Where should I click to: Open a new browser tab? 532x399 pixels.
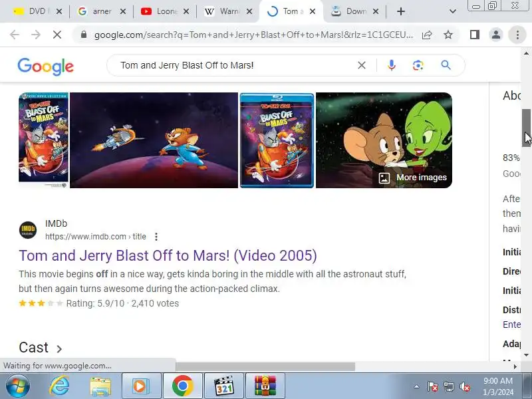(x=401, y=11)
